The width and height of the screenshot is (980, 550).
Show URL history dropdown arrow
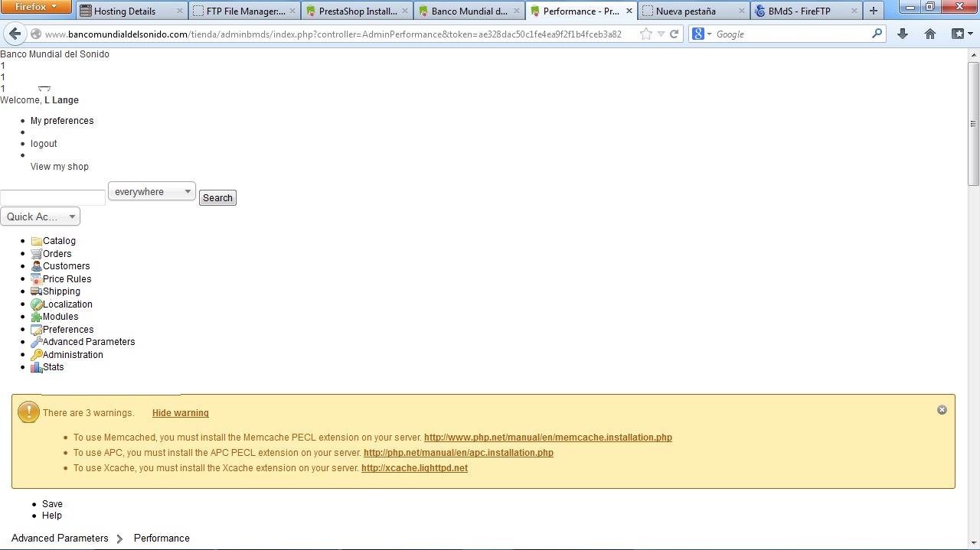tap(661, 34)
